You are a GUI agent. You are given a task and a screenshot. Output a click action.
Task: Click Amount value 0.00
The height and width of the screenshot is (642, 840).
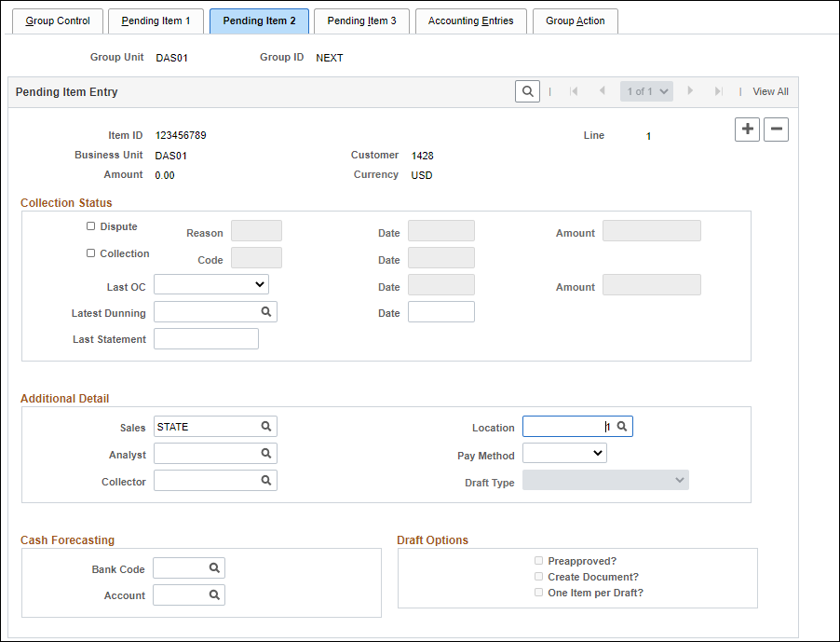[165, 175]
